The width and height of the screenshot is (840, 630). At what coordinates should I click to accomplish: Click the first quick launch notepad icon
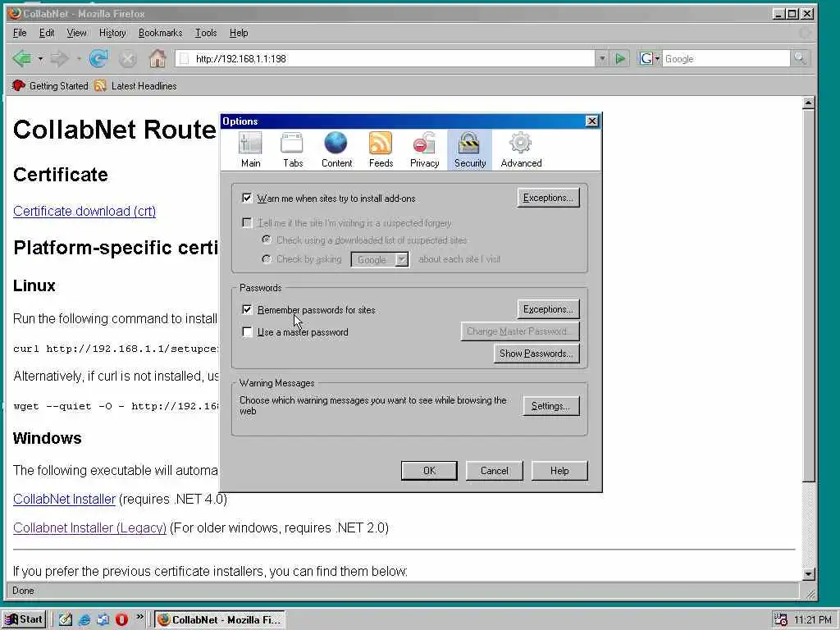(x=66, y=619)
